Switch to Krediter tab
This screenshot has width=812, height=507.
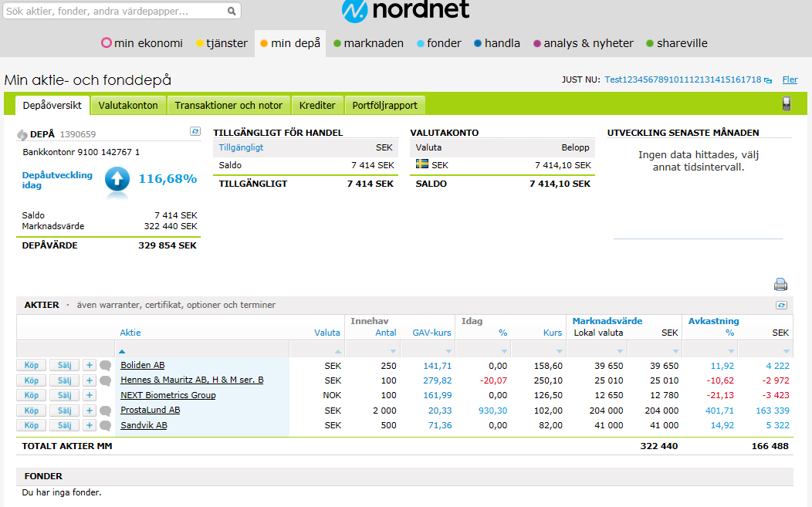(317, 105)
